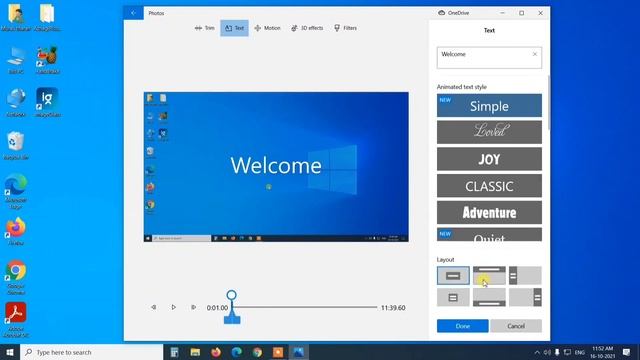Select the Microsoft Edge desktop shortcut

click(x=16, y=191)
